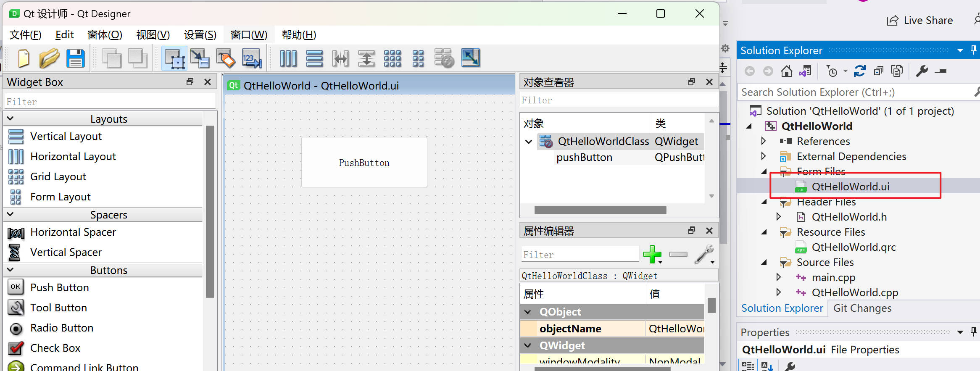Click property editor vertical scrollbar thumb
This screenshot has height=371, width=980.
tap(711, 305)
